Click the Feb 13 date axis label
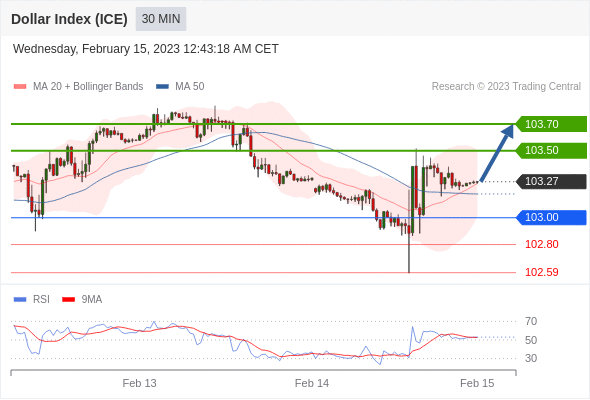This screenshot has height=400, width=590. (x=139, y=383)
